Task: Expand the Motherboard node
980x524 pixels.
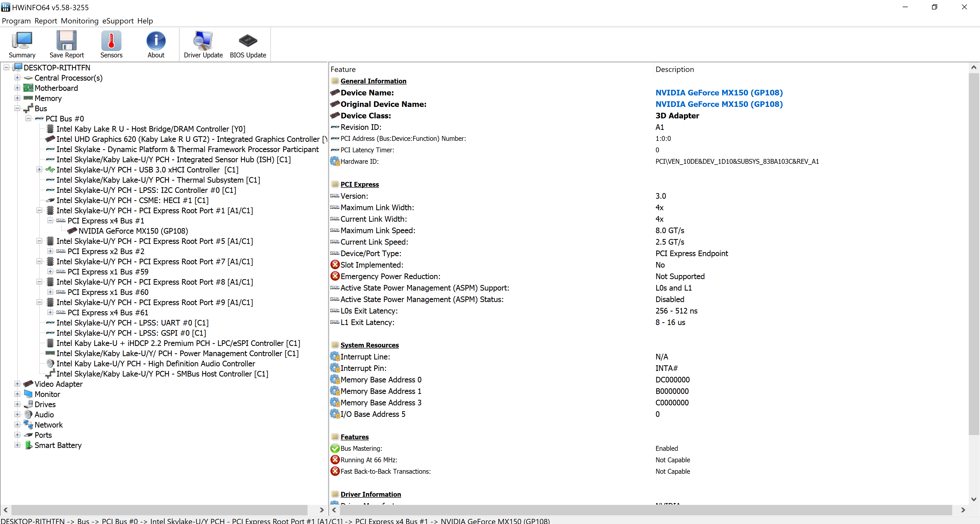Action: [17, 88]
